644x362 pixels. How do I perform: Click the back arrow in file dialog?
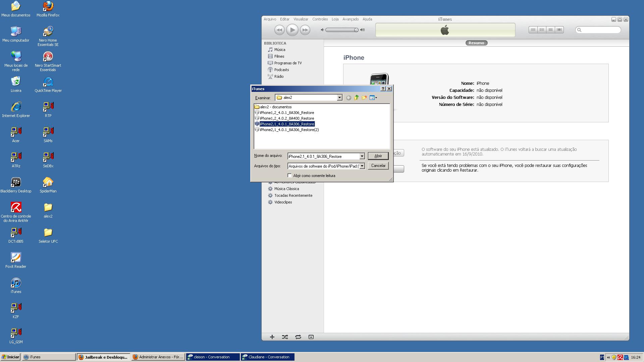coord(348,98)
